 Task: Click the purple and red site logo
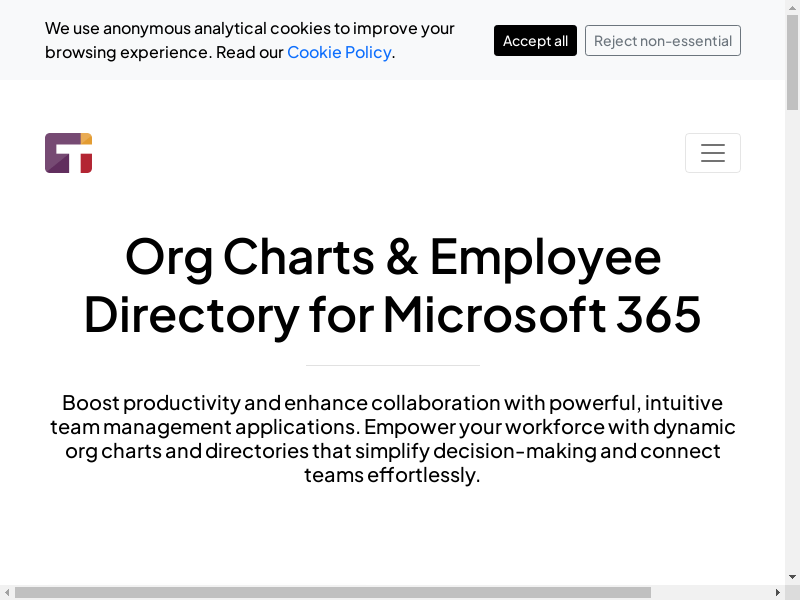tap(68, 153)
